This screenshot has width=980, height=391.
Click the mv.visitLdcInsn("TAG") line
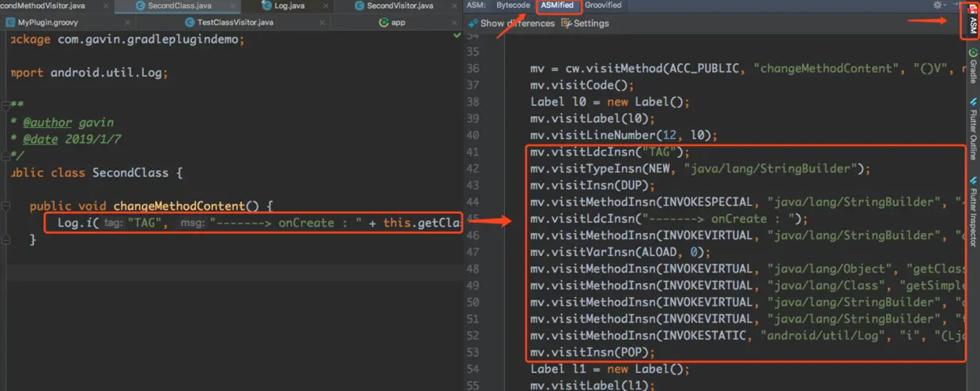[x=610, y=152]
